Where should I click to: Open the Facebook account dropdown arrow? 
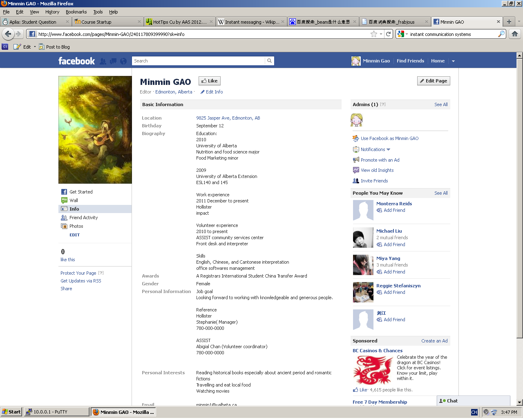click(453, 61)
